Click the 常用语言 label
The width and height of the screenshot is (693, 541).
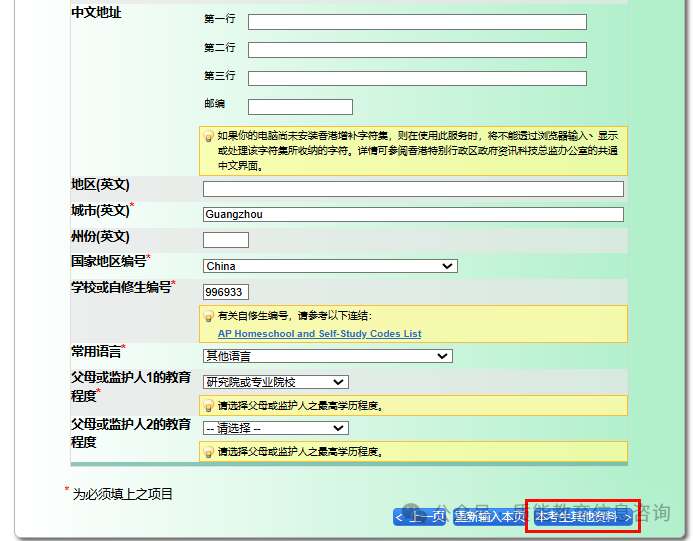point(96,352)
